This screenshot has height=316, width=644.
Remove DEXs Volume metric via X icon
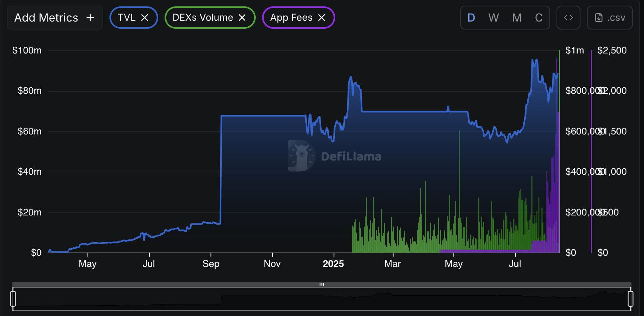pos(242,18)
